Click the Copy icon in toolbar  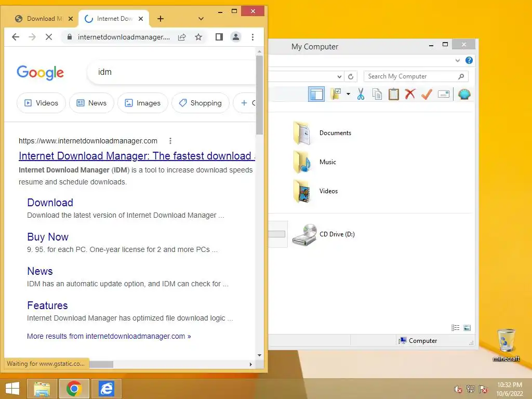tap(377, 95)
